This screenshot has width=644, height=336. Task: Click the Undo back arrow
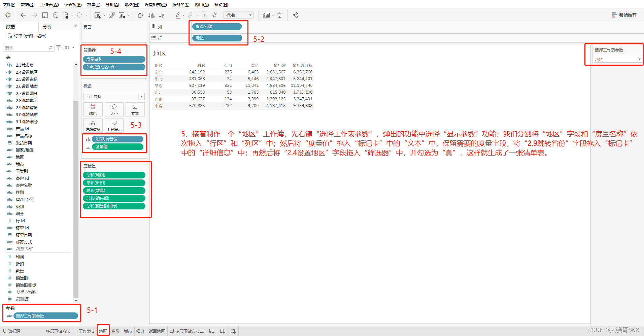pyautogui.click(x=23, y=15)
